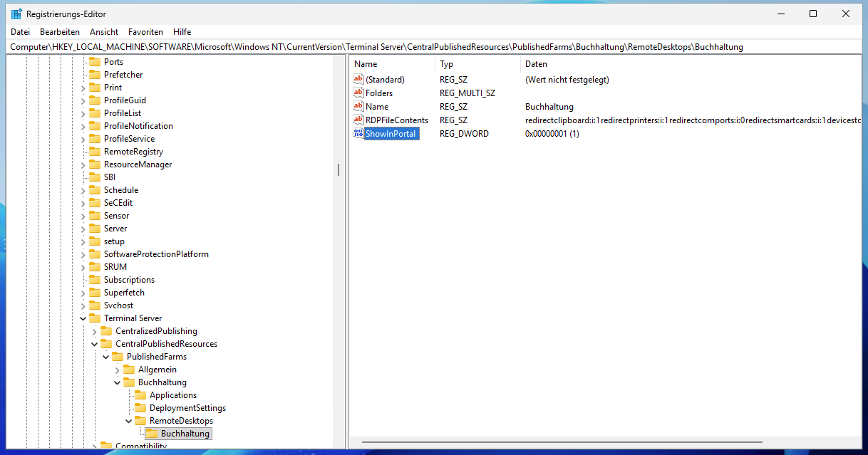The image size is (868, 455).
Task: Open the Datei menu
Action: click(20, 32)
